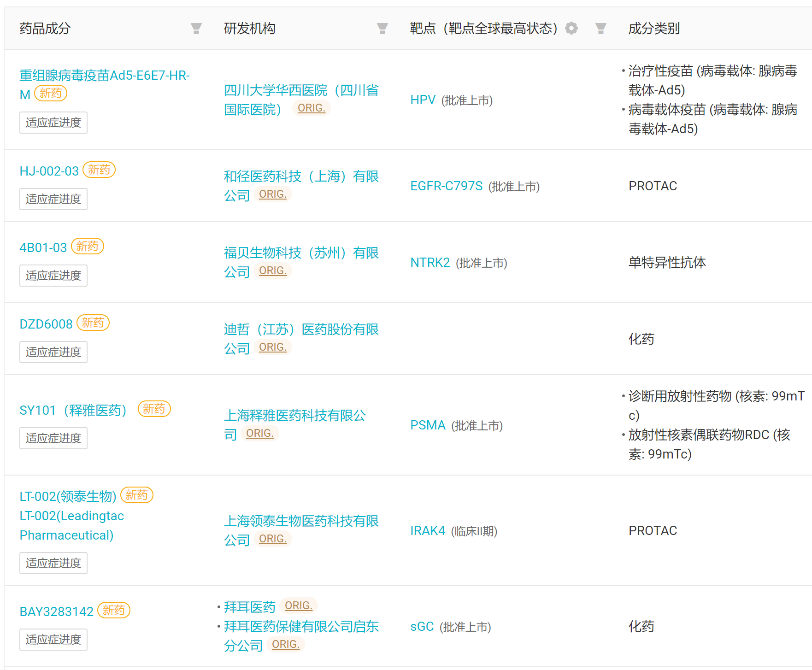Click ORIG. tag of 上海释雅医药科技
The height and width of the screenshot is (670, 812).
tap(260, 434)
